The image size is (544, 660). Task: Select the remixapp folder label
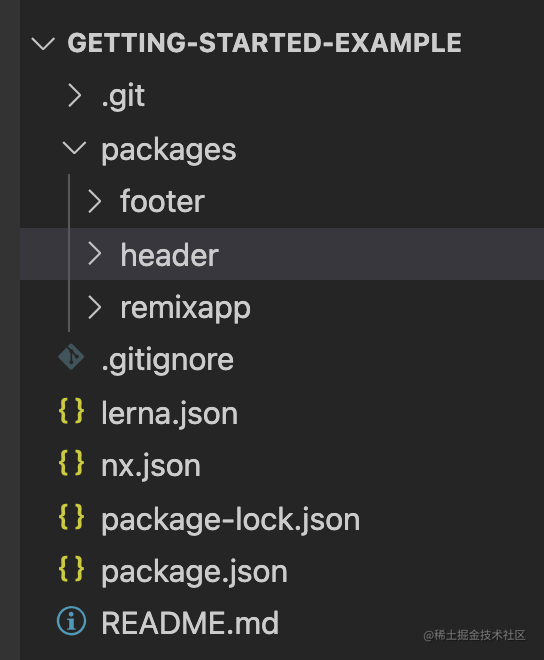pyautogui.click(x=186, y=309)
